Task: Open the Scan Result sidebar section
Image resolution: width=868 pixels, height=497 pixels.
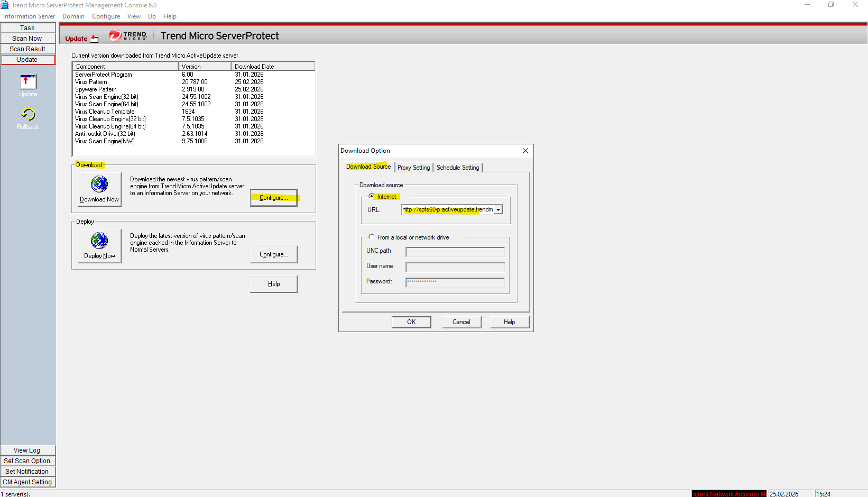Action: point(27,49)
